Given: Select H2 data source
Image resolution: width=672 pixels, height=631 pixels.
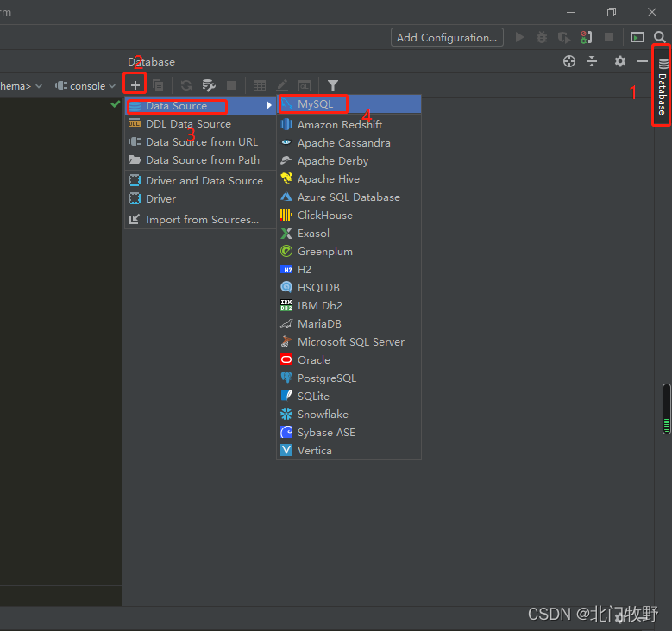Looking at the screenshot, I should 349,270.
